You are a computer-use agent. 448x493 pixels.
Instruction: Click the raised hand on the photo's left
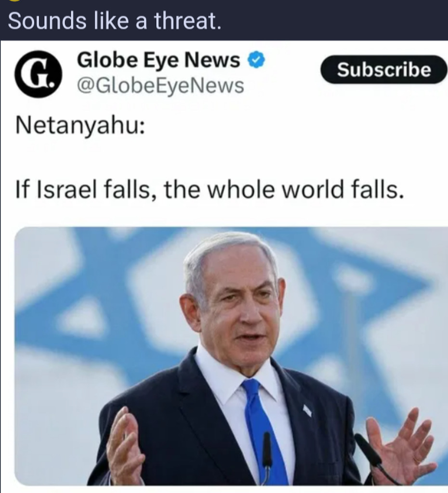pyautogui.click(x=123, y=446)
